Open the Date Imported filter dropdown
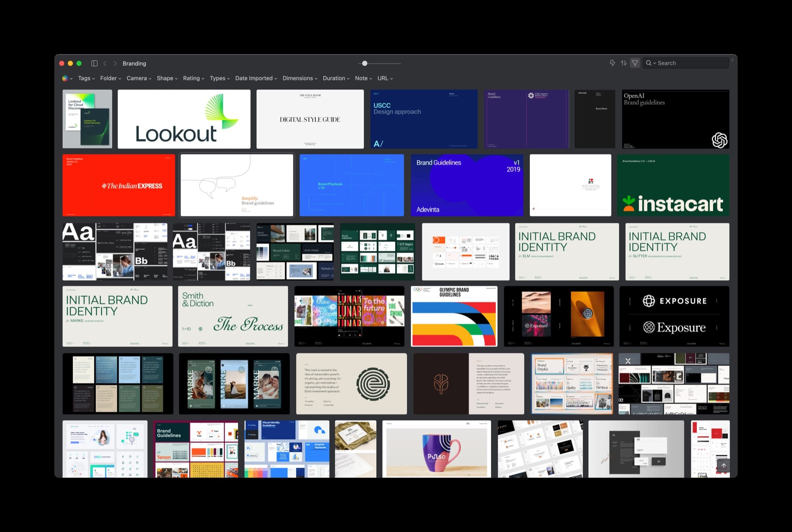This screenshot has width=792, height=532. pyautogui.click(x=256, y=78)
